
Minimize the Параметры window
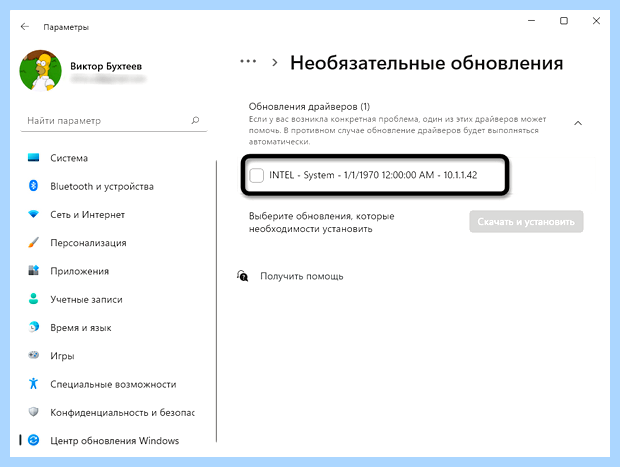click(531, 21)
